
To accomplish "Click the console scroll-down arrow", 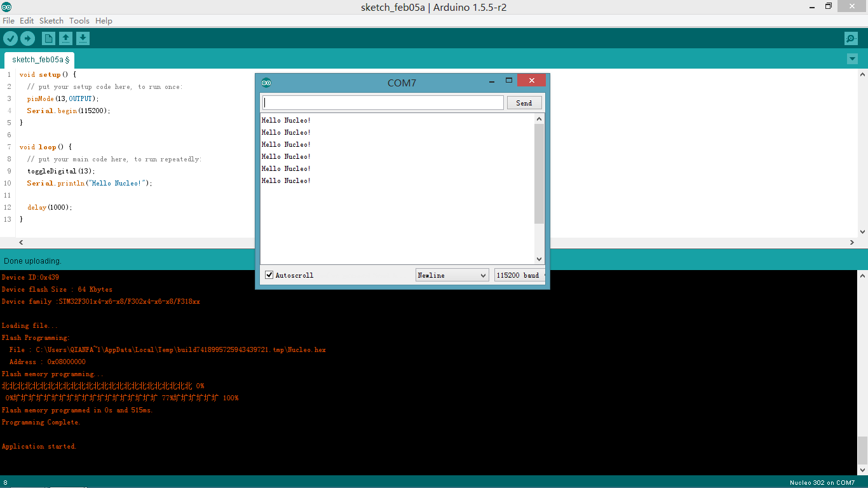I will point(862,470).
